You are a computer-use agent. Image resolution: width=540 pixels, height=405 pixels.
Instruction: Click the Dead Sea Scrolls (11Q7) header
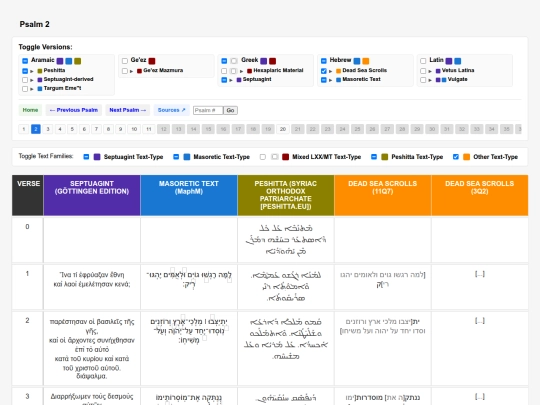pos(383,195)
